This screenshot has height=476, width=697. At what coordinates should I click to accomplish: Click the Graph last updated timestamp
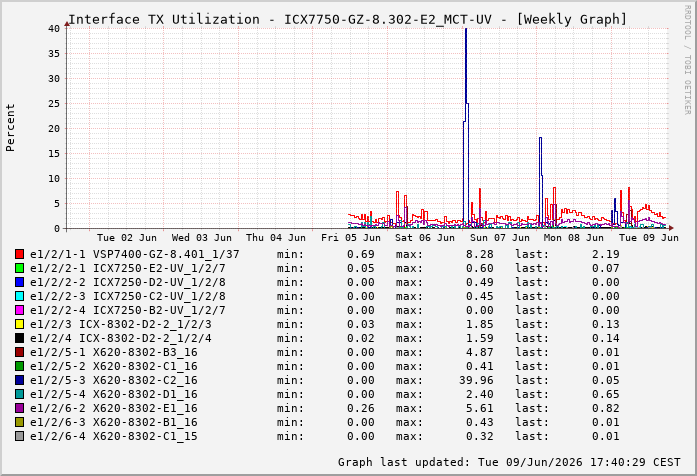pos(509,462)
